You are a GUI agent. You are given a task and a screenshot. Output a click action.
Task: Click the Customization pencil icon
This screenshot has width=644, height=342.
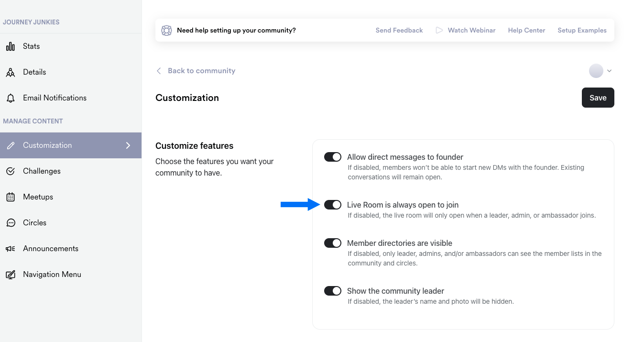coord(11,145)
